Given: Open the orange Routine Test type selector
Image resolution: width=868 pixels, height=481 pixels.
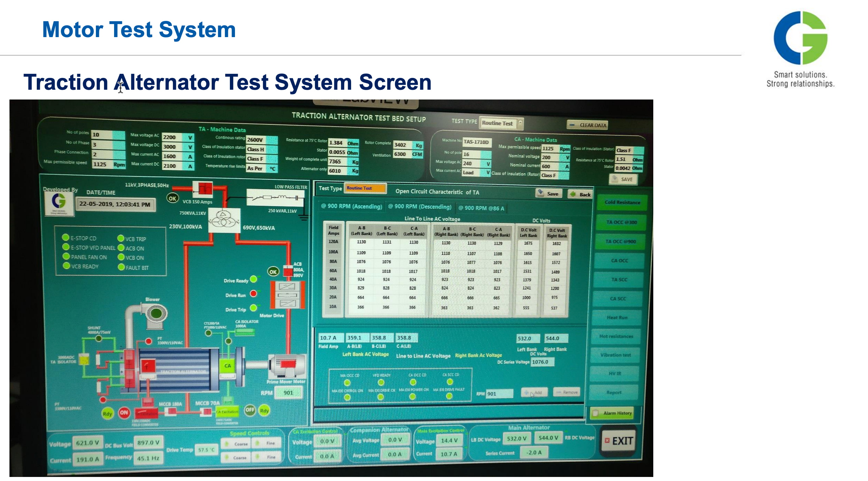Looking at the screenshot, I should pos(365,188).
